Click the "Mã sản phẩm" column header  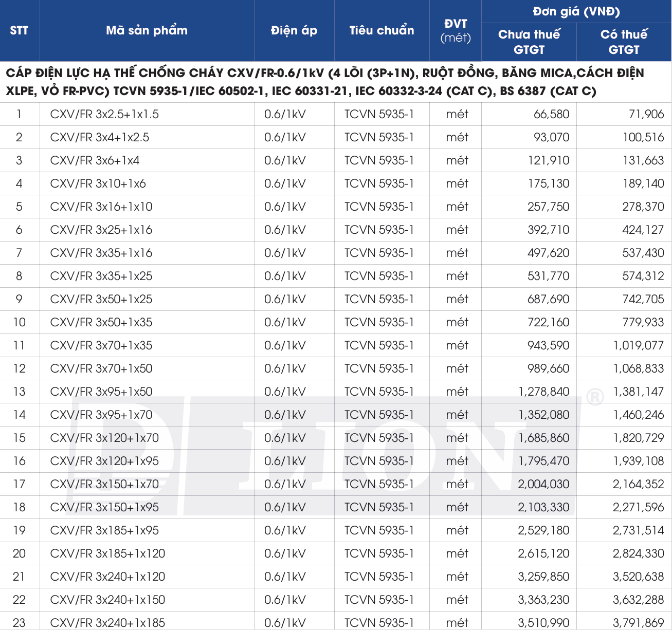pyautogui.click(x=147, y=30)
